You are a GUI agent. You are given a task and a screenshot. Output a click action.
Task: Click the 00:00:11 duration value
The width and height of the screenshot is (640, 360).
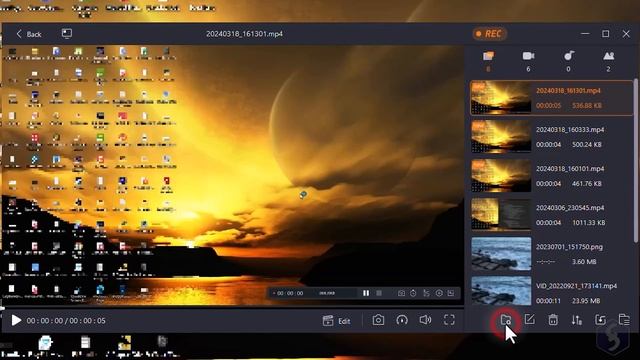(548, 301)
